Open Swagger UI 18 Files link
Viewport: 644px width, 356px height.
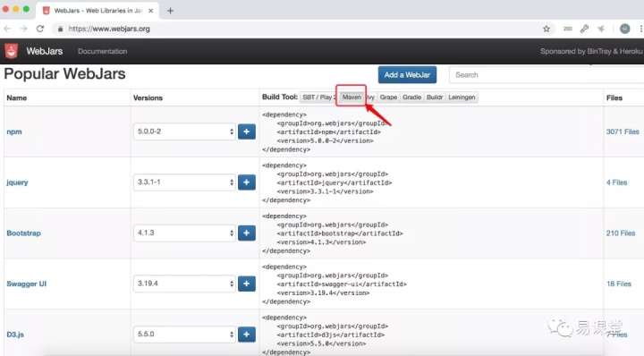[x=619, y=284]
